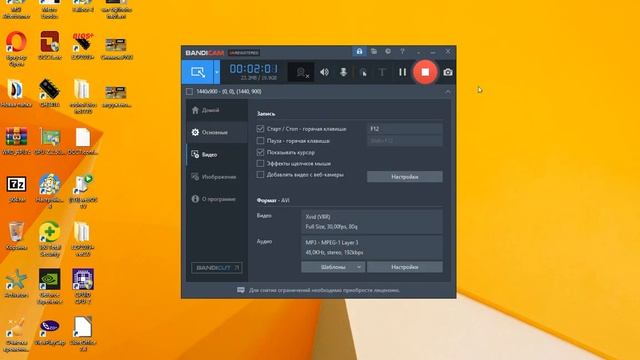Select the 360 Total Security desktop icon
640x360 pixels.
tap(50, 238)
